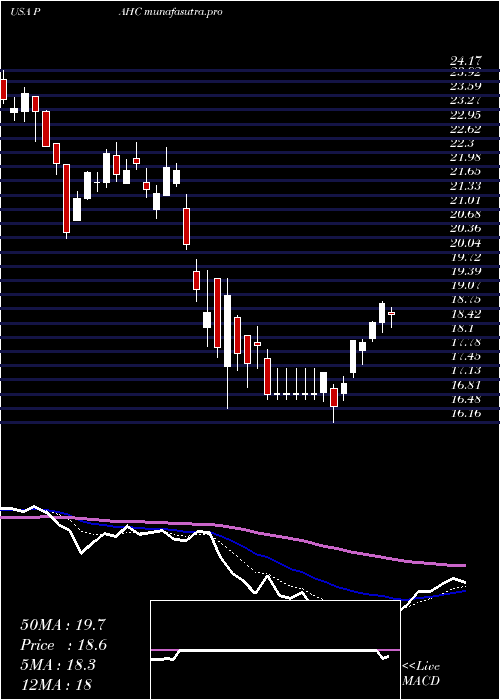Click the 18.42 price axis label
The image size is (500, 700).
point(465,314)
